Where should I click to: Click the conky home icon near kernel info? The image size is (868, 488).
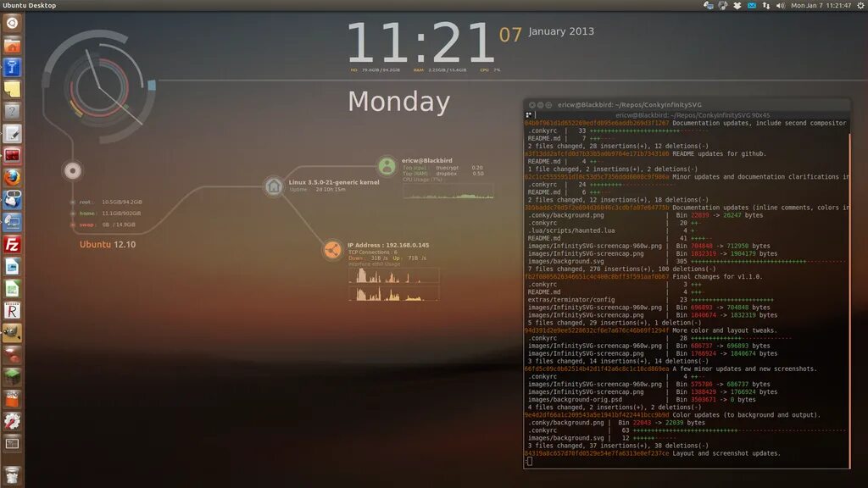[274, 186]
